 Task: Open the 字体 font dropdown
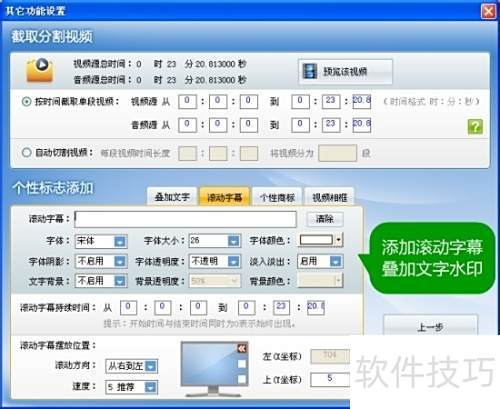coord(120,241)
